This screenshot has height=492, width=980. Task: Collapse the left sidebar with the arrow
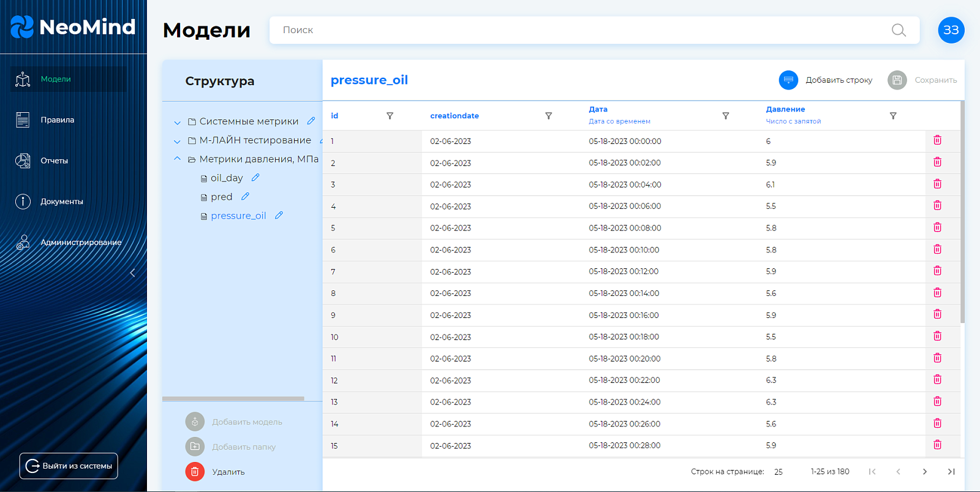tap(132, 273)
